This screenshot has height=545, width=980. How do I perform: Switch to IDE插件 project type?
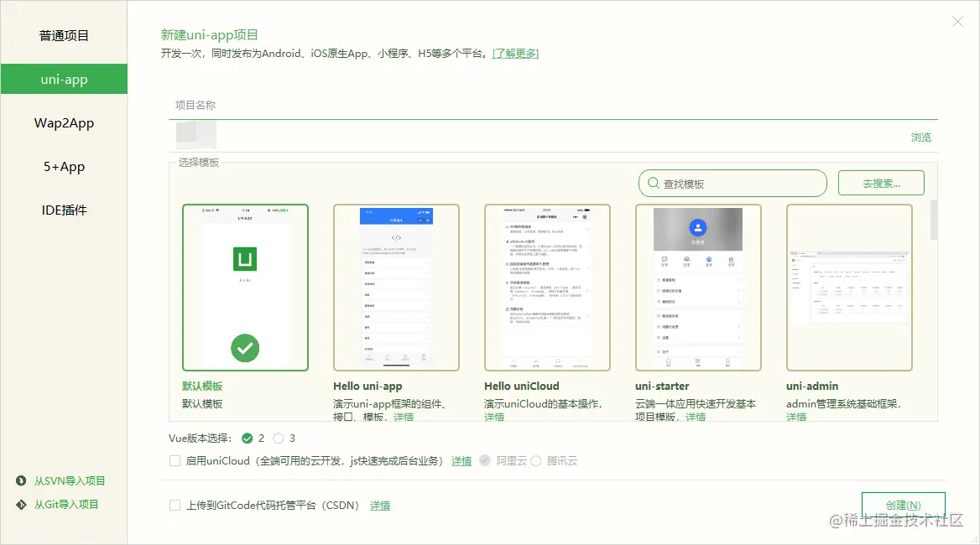coord(64,210)
